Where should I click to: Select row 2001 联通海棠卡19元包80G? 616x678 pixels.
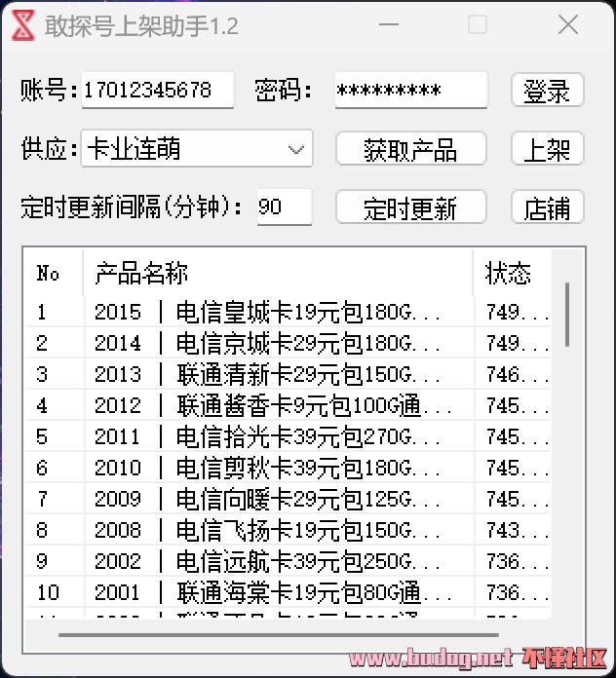pos(288,592)
